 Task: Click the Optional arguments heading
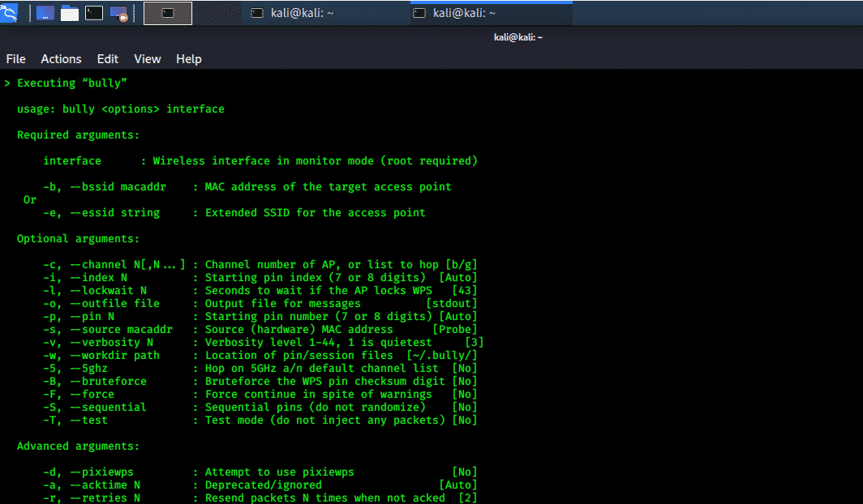[x=78, y=239]
